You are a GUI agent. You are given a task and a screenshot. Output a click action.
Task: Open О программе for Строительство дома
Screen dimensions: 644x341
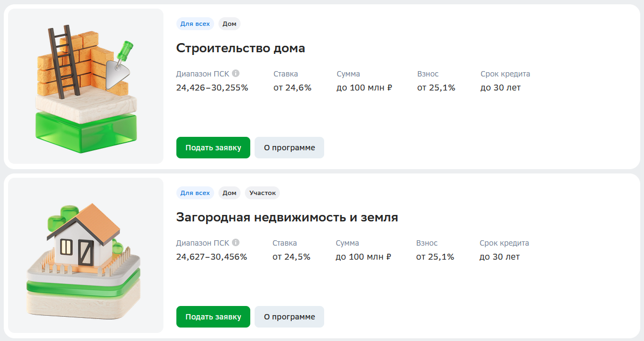coord(289,147)
